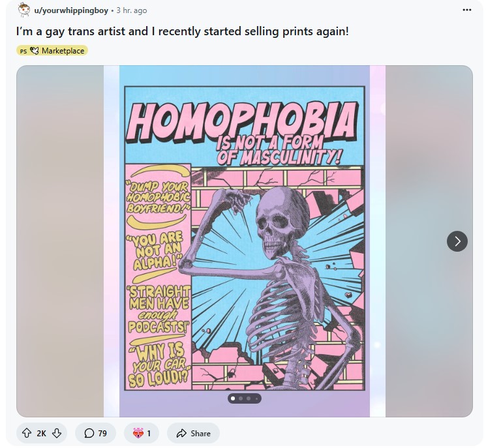Open the 79 comments section
Viewport: 486px width, 448px height.
[95, 433]
